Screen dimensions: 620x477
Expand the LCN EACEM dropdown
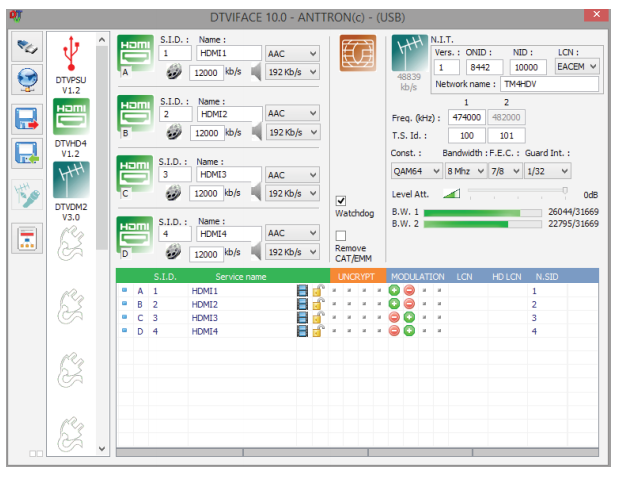(x=577, y=66)
